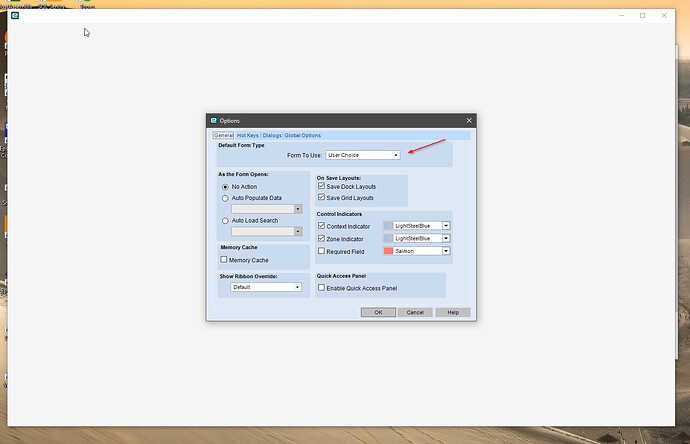Open the Dialogs tab

[x=272, y=136]
